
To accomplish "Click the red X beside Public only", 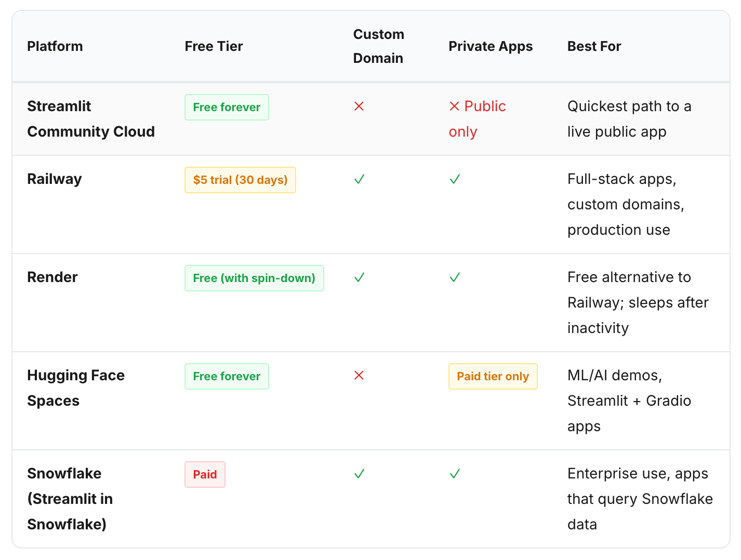I will tap(455, 106).
